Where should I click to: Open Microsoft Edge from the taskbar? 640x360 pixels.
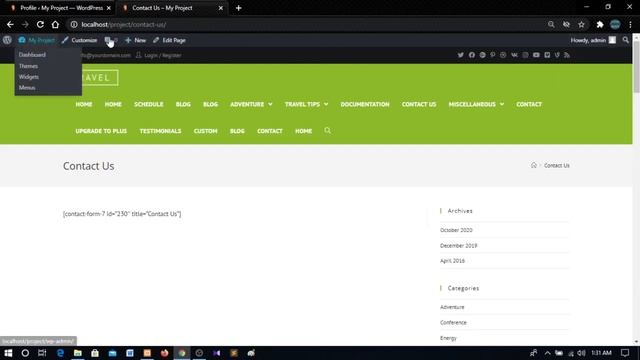[x=60, y=353]
